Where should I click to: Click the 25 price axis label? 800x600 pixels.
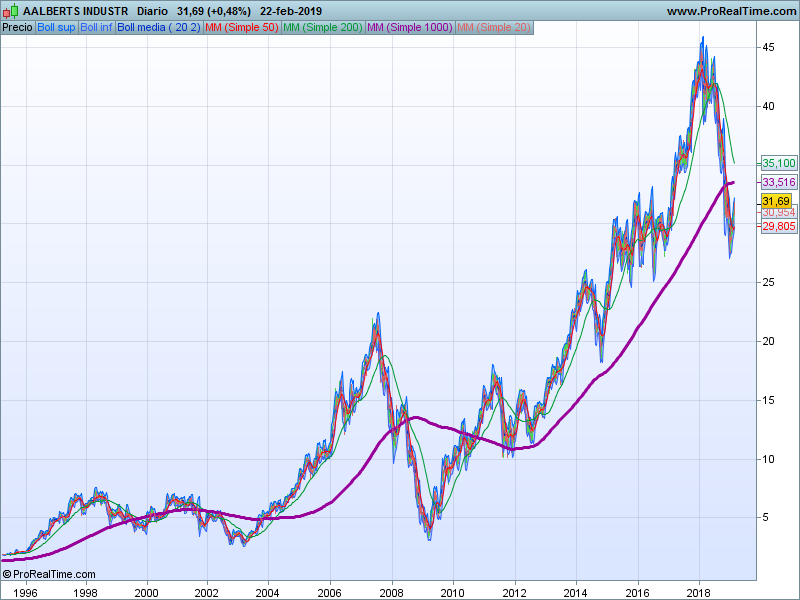(768, 282)
